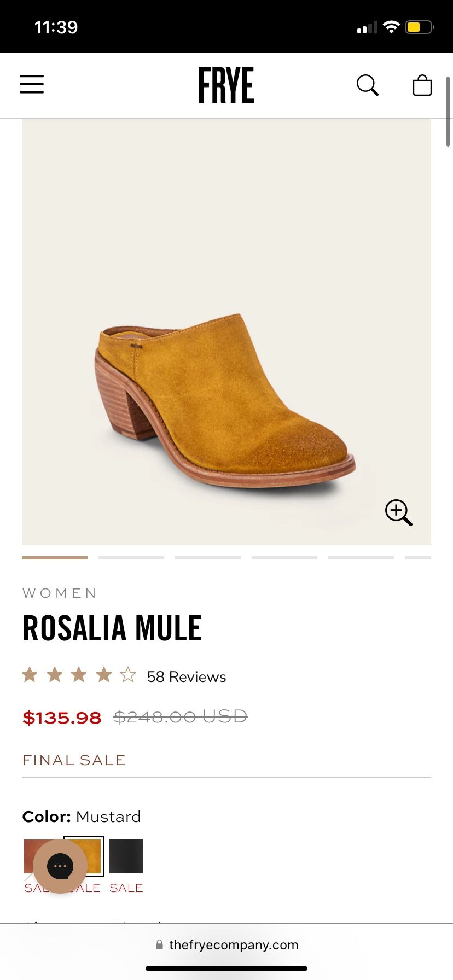The width and height of the screenshot is (453, 980).
Task: Jump to the third product image indicator
Action: click(207, 558)
